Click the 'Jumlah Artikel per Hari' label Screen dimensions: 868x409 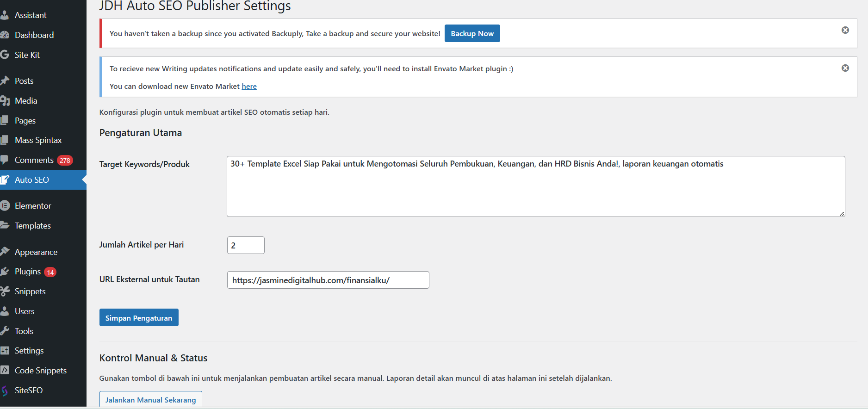coord(142,245)
